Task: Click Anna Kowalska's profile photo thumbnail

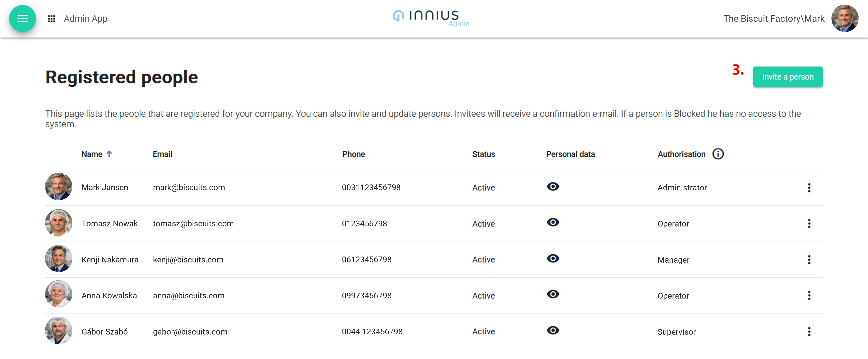Action: (59, 294)
